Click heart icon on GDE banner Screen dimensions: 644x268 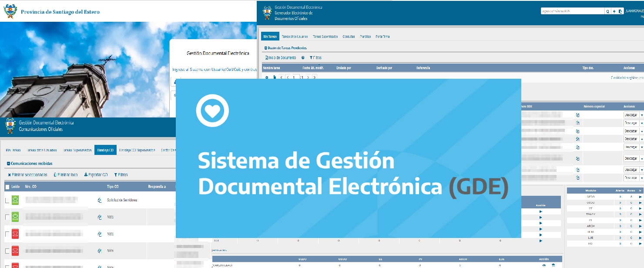[212, 110]
